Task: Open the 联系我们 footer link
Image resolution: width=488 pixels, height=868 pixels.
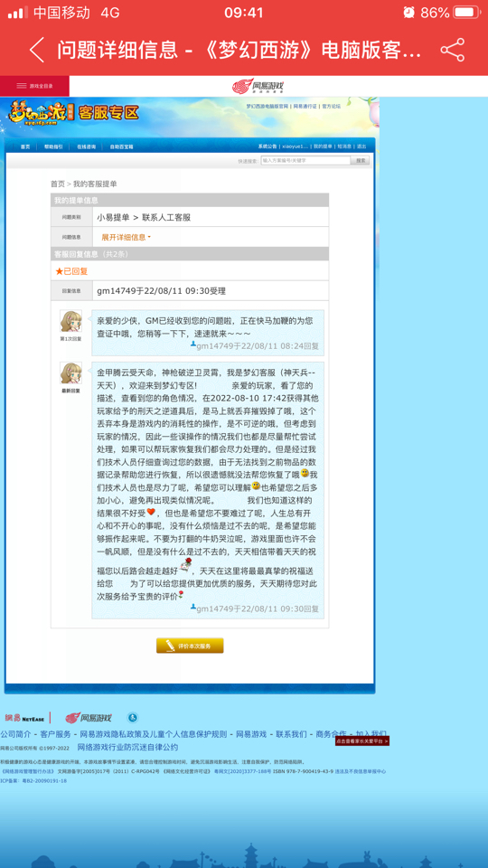Action: [291, 734]
